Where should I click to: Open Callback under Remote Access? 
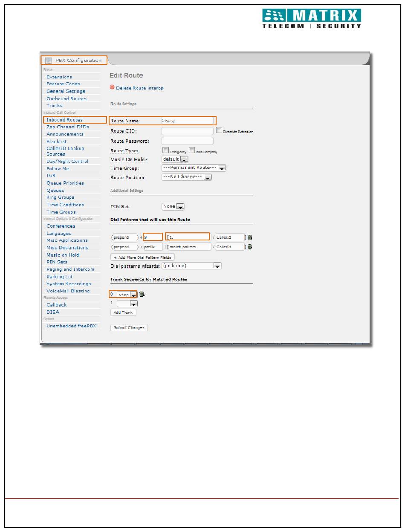[x=57, y=305]
